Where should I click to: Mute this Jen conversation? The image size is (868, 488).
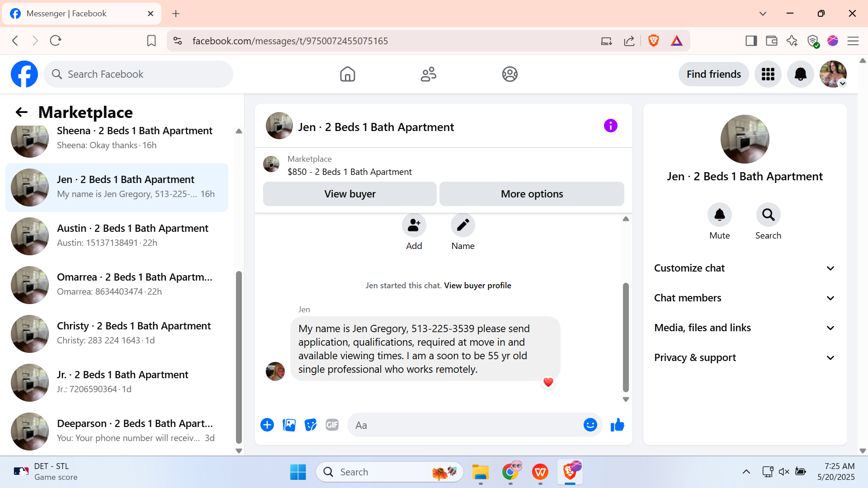click(719, 215)
